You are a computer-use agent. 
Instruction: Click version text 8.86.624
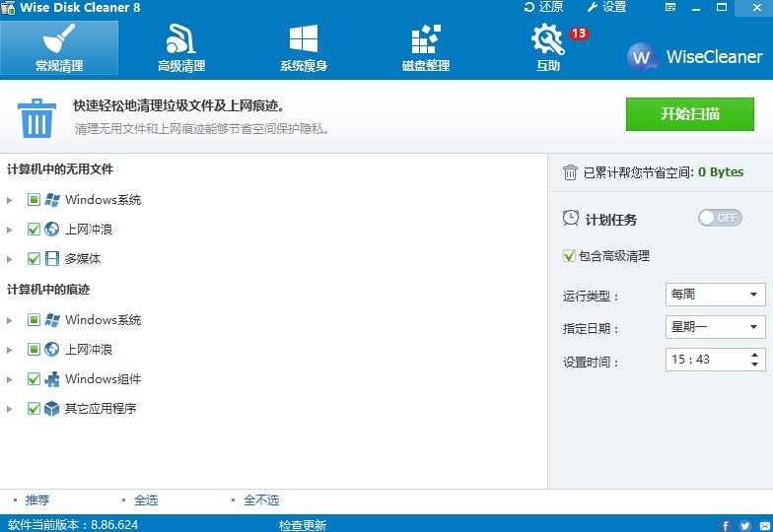pyautogui.click(x=114, y=524)
